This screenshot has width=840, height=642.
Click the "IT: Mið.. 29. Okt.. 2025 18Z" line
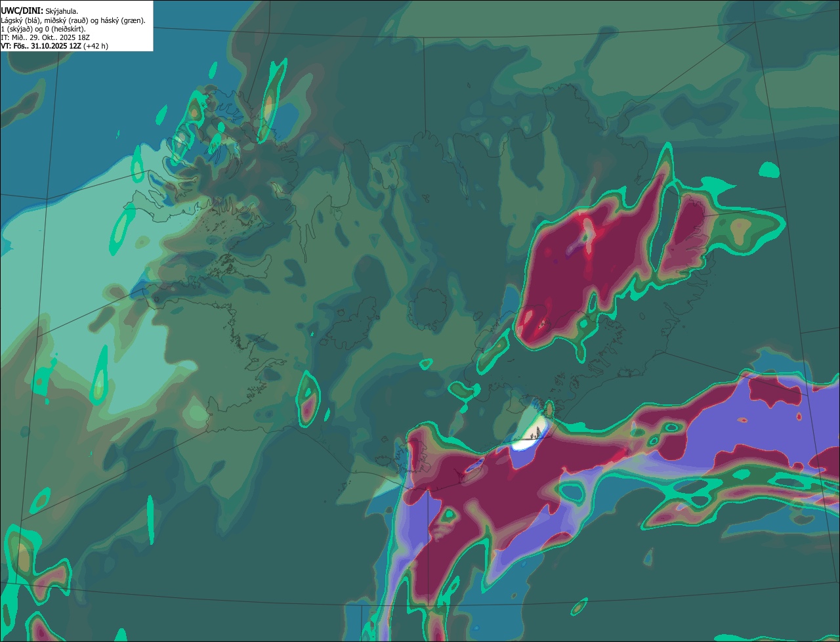tap(45, 37)
